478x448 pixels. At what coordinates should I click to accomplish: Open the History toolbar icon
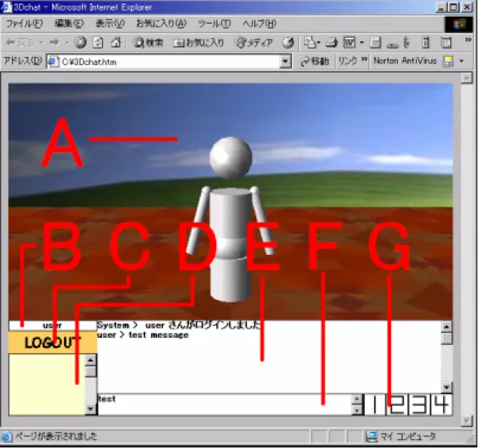[x=287, y=43]
